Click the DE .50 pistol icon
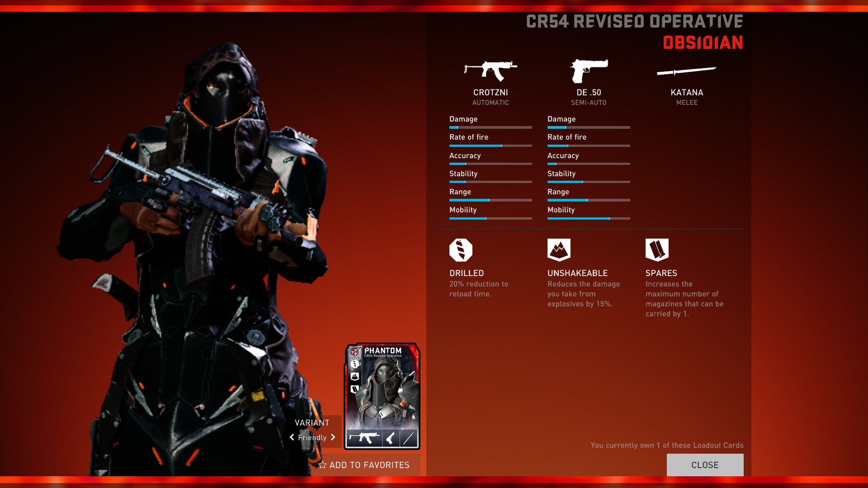 (588, 70)
